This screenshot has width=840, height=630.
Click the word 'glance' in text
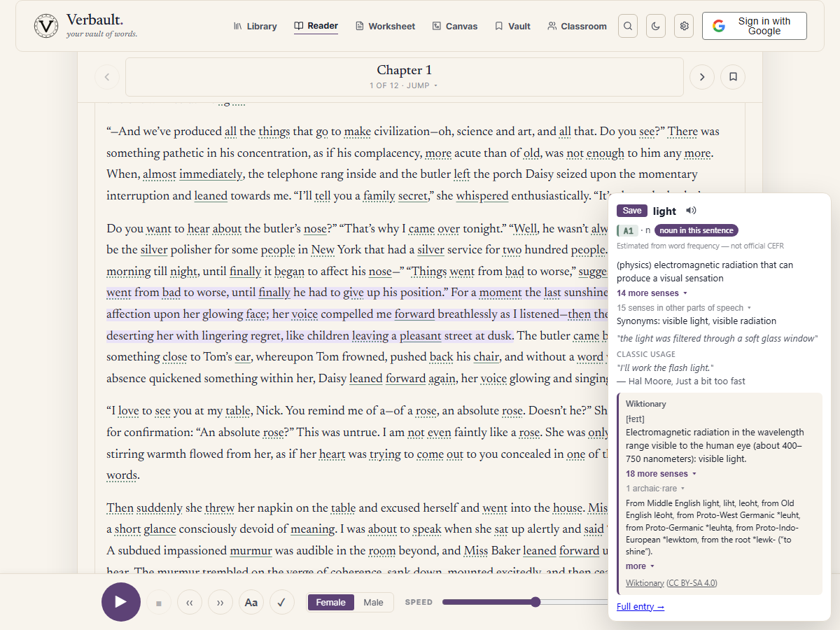click(x=160, y=529)
